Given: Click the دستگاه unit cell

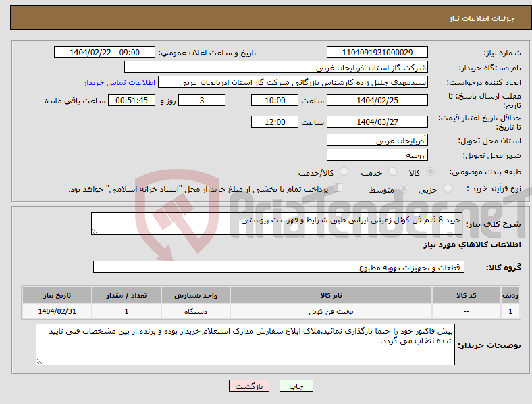Looking at the screenshot, I should [196, 311].
